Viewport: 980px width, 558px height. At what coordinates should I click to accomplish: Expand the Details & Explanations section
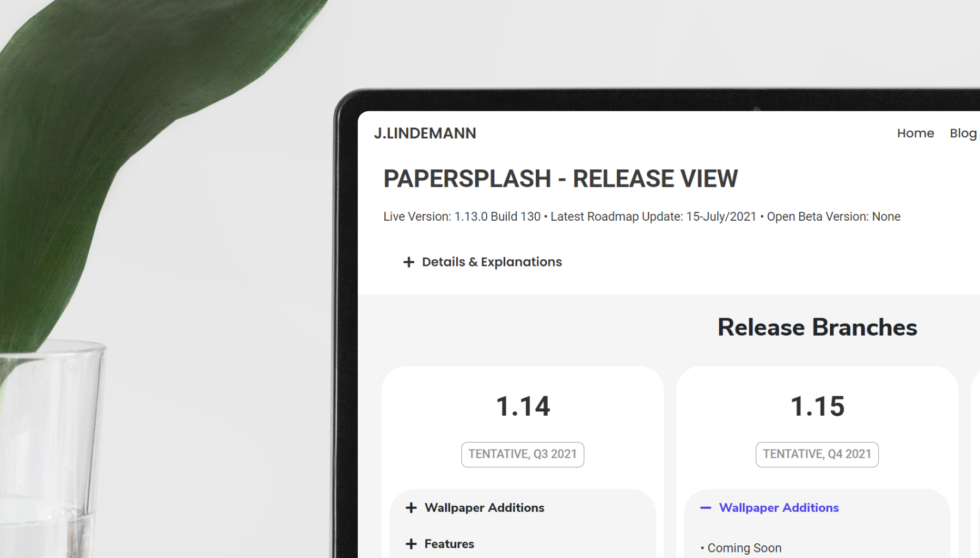pyautogui.click(x=491, y=262)
